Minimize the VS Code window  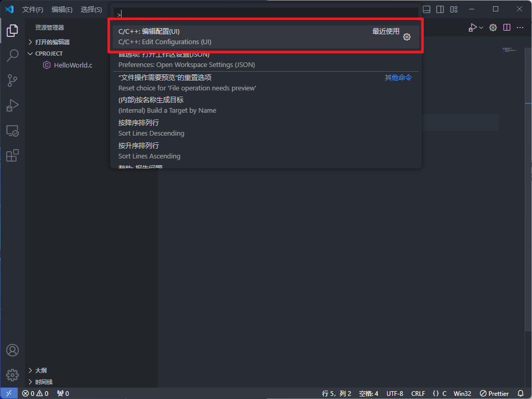click(x=472, y=9)
